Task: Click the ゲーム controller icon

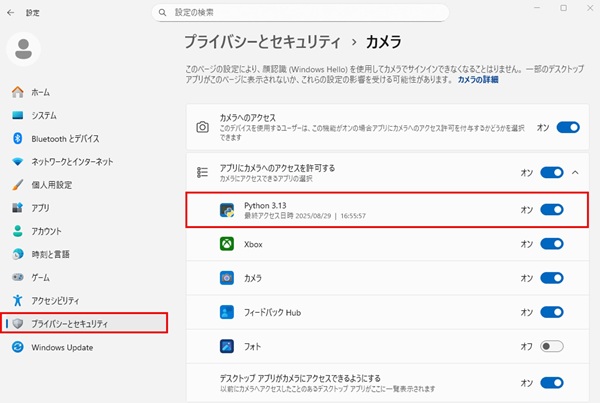Action: click(18, 277)
